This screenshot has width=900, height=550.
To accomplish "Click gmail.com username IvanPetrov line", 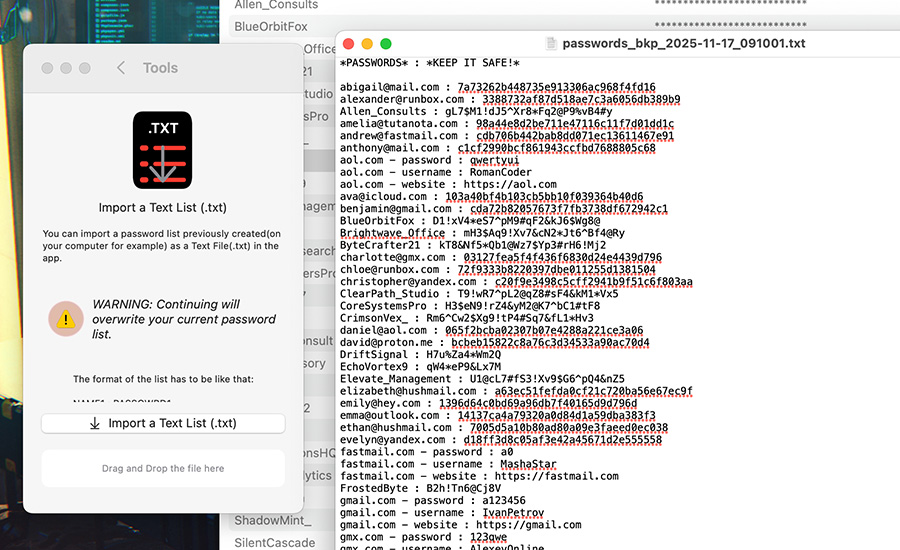I will [x=442, y=512].
